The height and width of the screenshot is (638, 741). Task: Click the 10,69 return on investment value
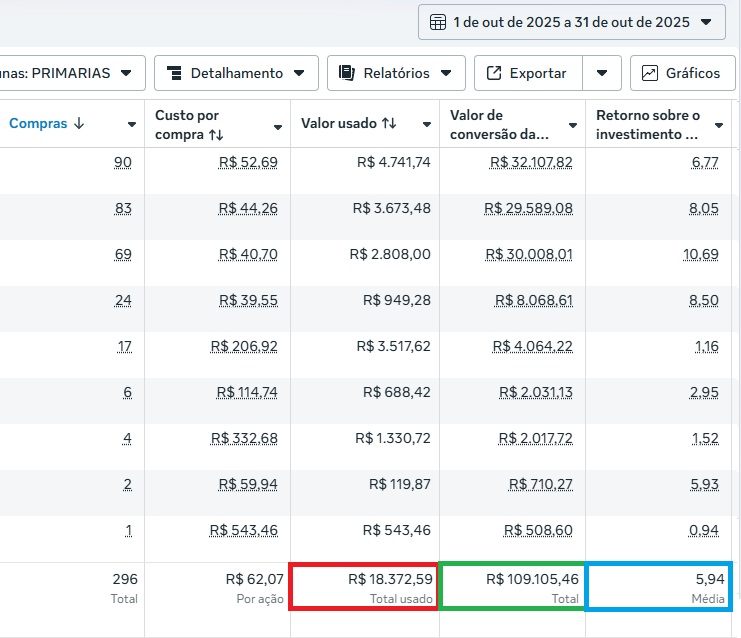[x=700, y=254]
